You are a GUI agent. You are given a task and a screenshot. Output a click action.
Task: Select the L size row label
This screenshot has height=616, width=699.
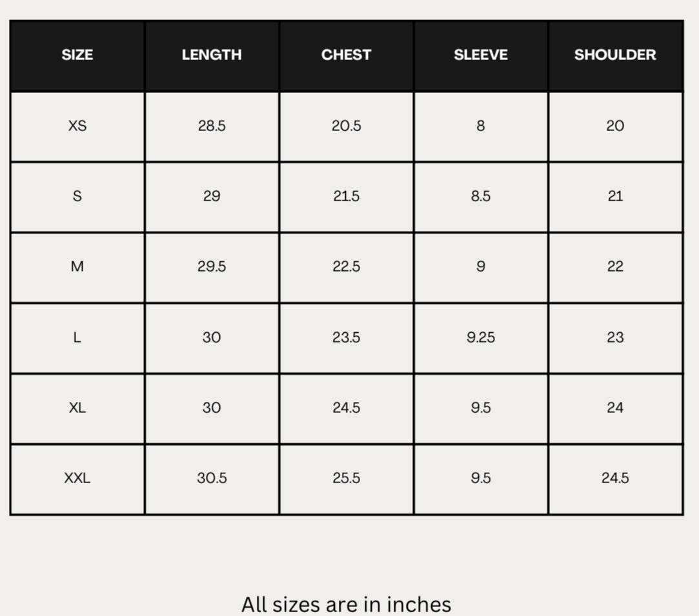coord(77,337)
